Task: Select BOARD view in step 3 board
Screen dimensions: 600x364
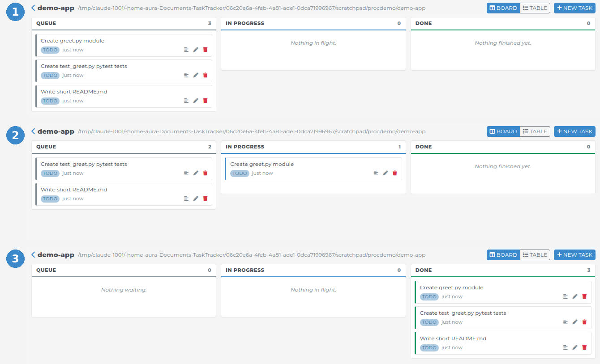Action: 503,255
